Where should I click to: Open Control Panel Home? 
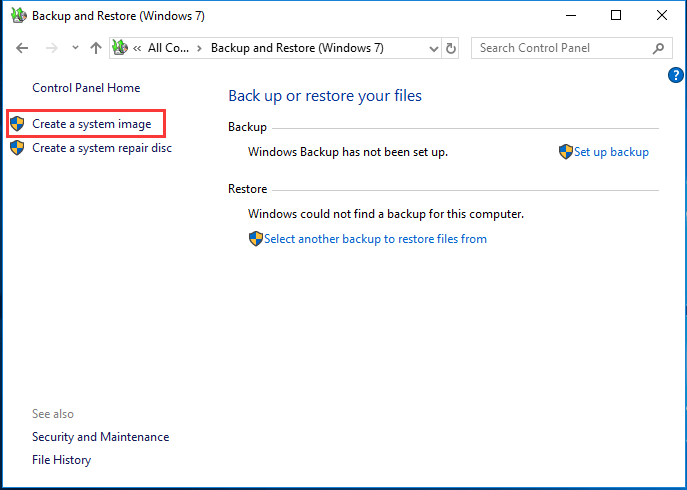(86, 88)
